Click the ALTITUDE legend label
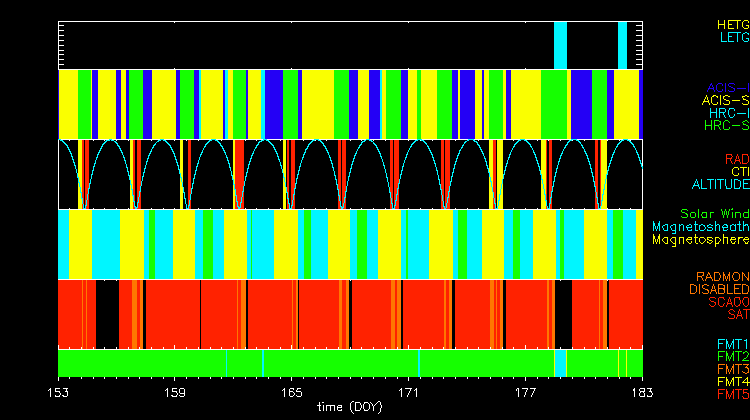Image resolution: width=750 pixels, height=420 pixels. 720,185
